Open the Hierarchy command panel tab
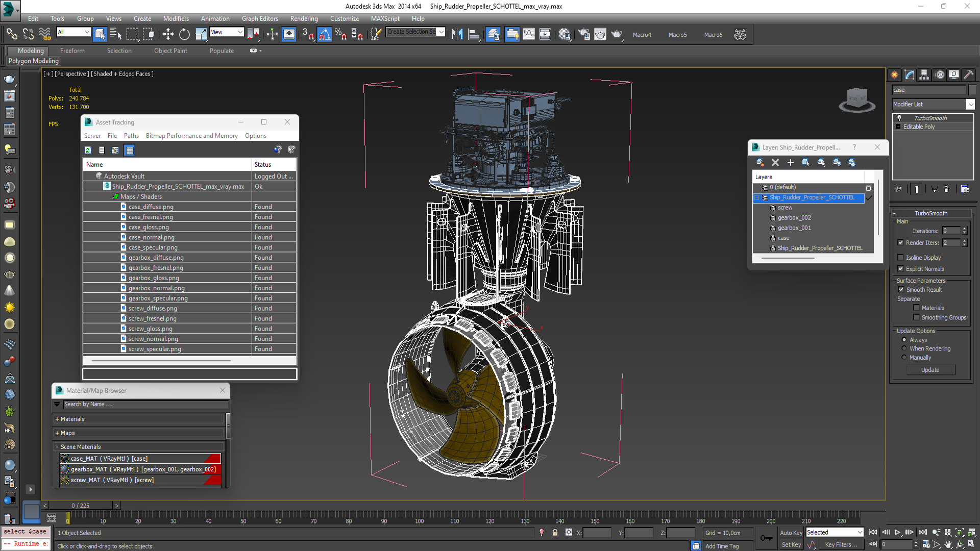 click(x=924, y=75)
